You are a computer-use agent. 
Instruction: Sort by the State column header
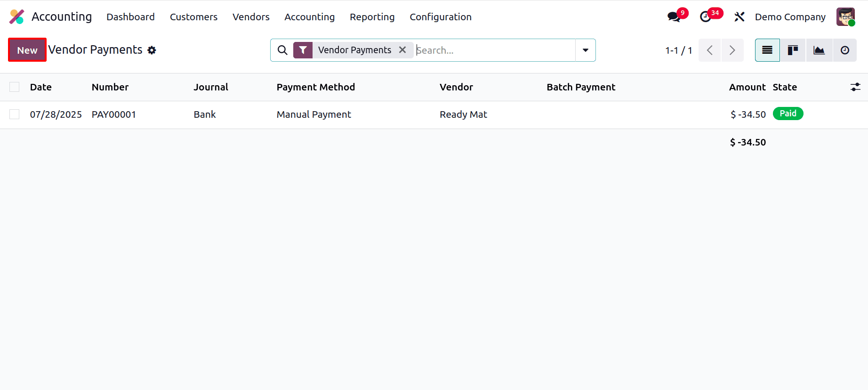785,87
